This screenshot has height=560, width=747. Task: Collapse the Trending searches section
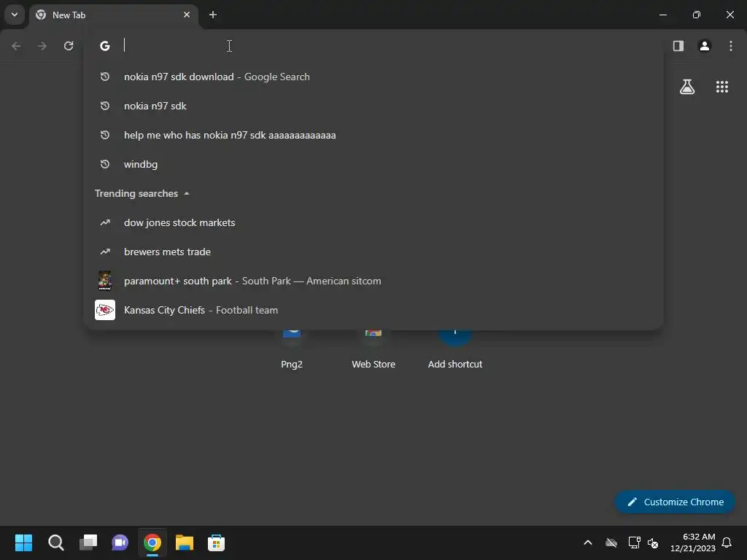[187, 194]
